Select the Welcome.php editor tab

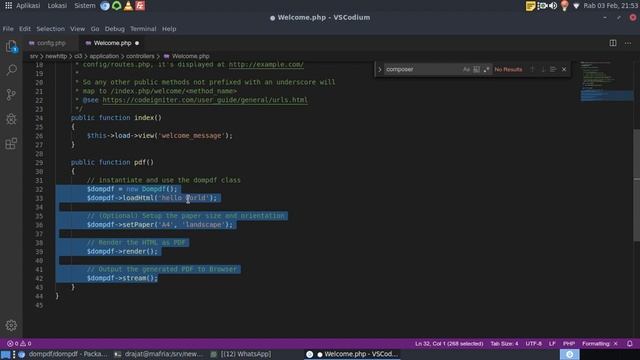112,43
